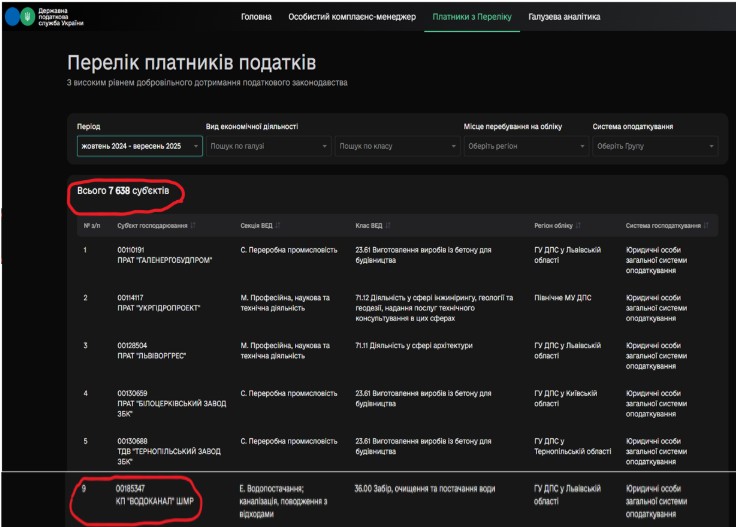This screenshot has width=736, height=527.
Task: Open the Період dropdown
Action: pyautogui.click(x=139, y=146)
